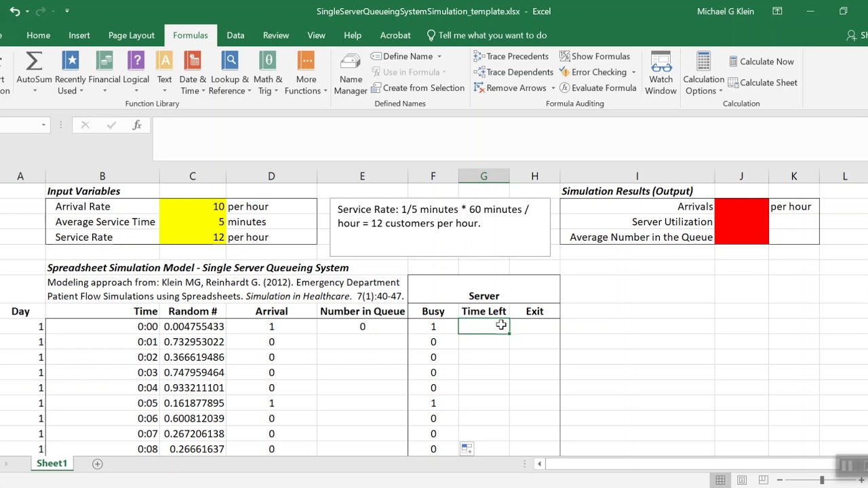868x488 pixels.
Task: Open Logical functions library
Action: (x=136, y=73)
